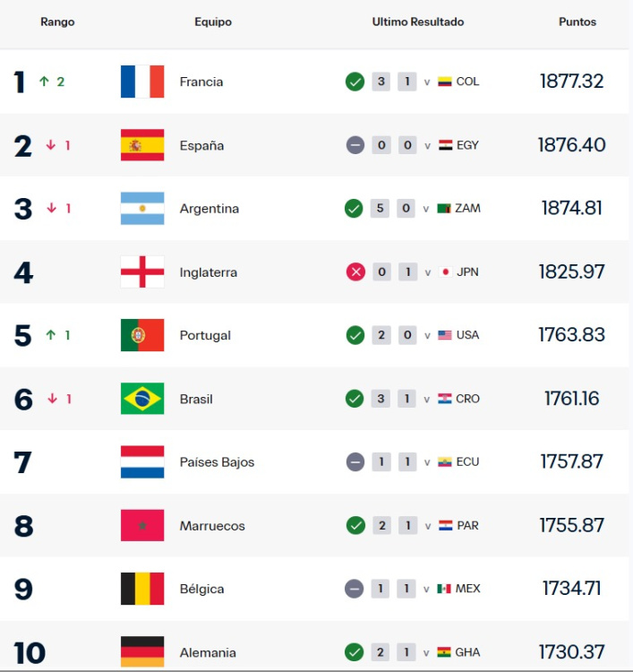Click the Equipo column header

[x=212, y=22]
